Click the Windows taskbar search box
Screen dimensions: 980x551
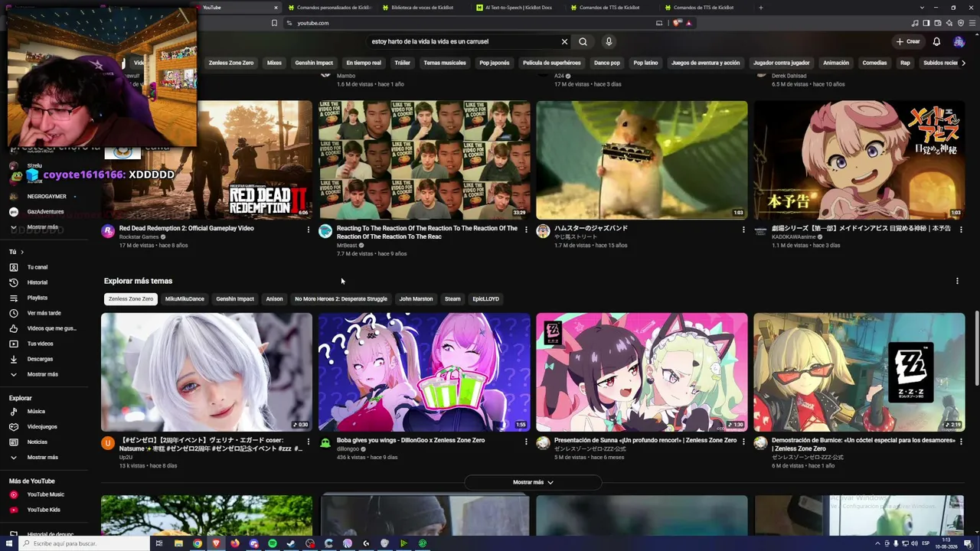click(83, 543)
